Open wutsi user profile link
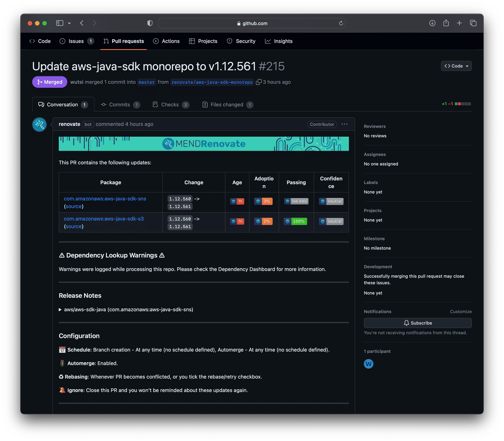This screenshot has width=504, height=441. pyautogui.click(x=77, y=82)
